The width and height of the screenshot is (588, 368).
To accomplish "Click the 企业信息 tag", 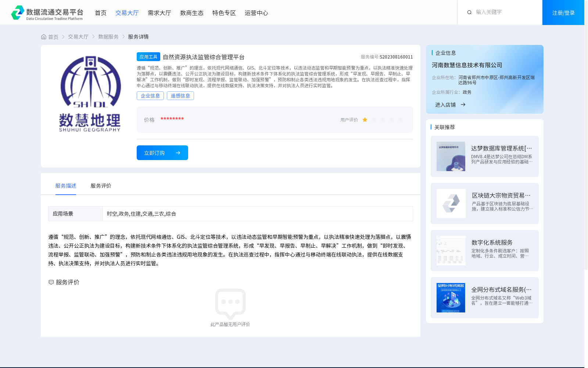I will [150, 96].
